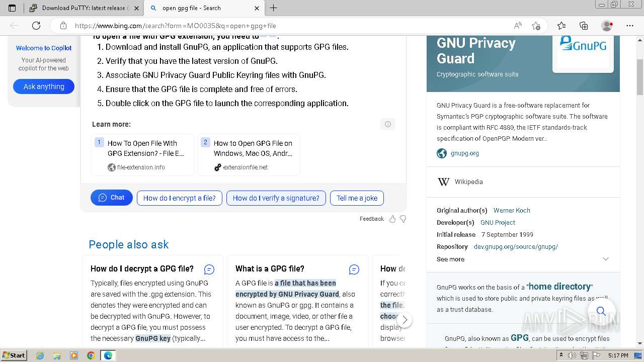
Task: Select the open gpg file Search tab
Action: tap(204, 8)
